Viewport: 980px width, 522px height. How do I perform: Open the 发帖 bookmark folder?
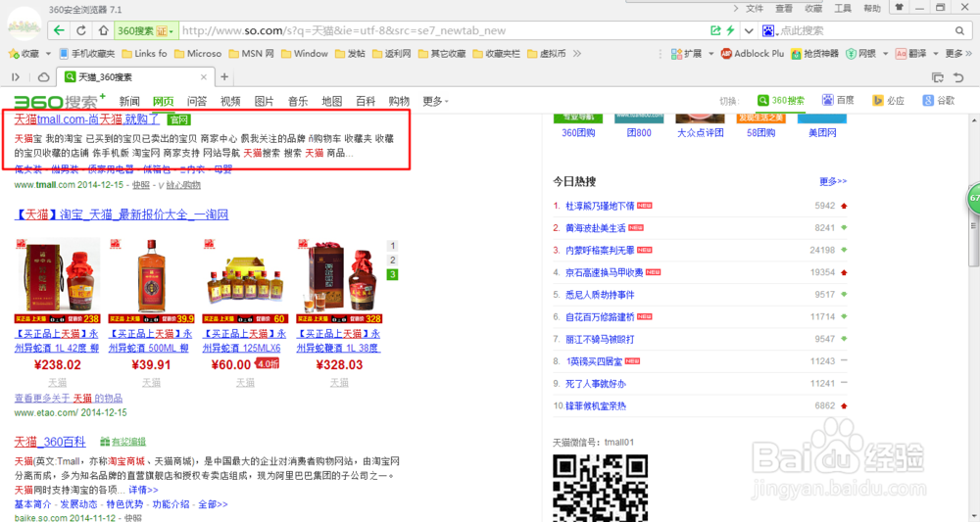click(350, 54)
